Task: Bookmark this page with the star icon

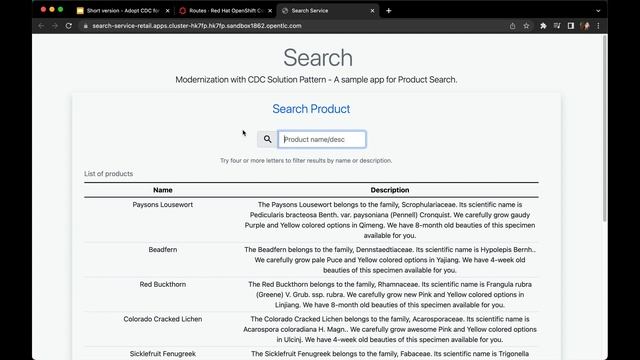Action: point(527,26)
